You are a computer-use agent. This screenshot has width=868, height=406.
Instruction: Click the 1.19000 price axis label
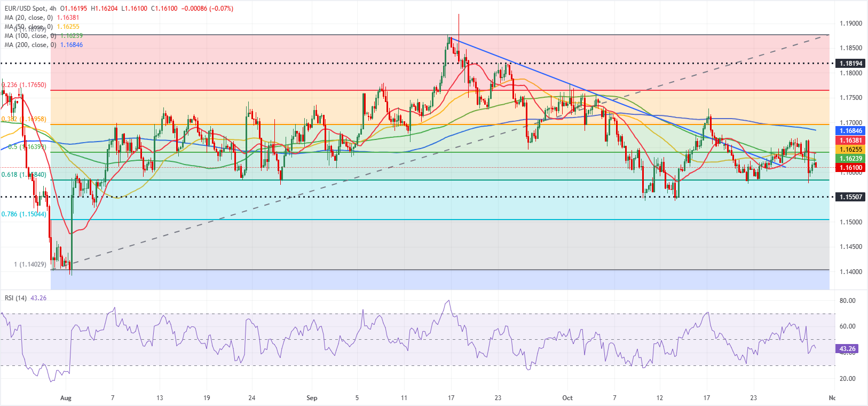point(850,24)
